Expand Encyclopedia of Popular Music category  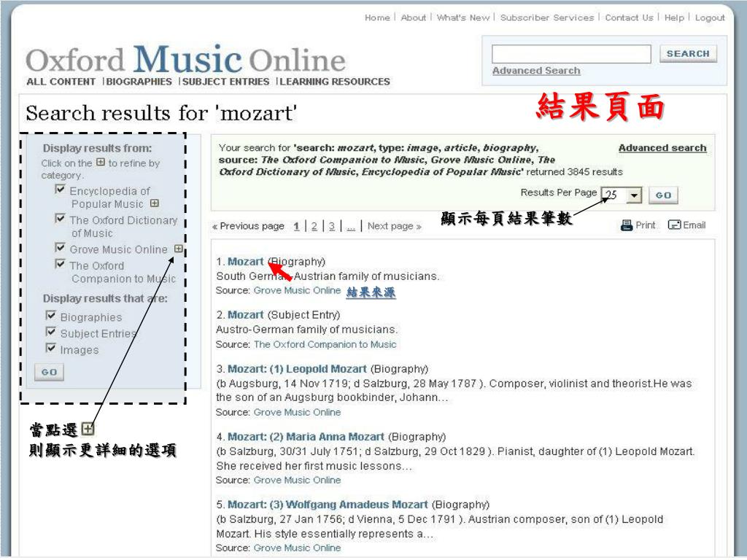tap(155, 203)
